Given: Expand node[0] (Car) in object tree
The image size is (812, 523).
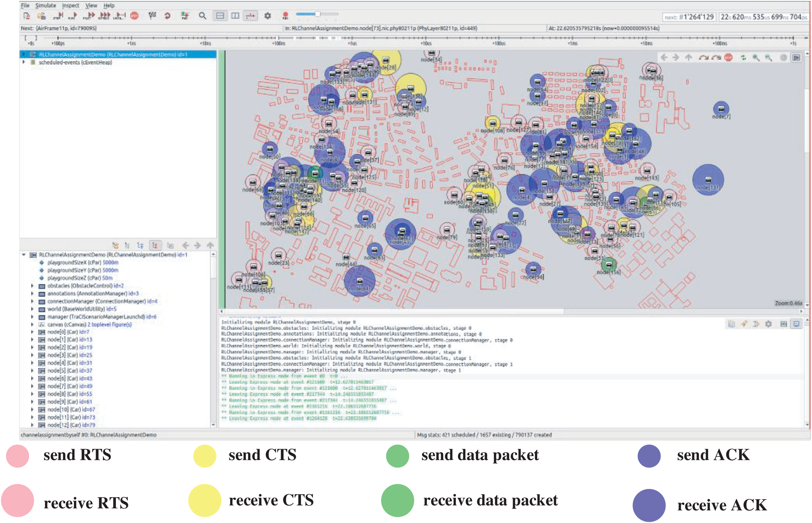Looking at the screenshot, I should [x=32, y=332].
